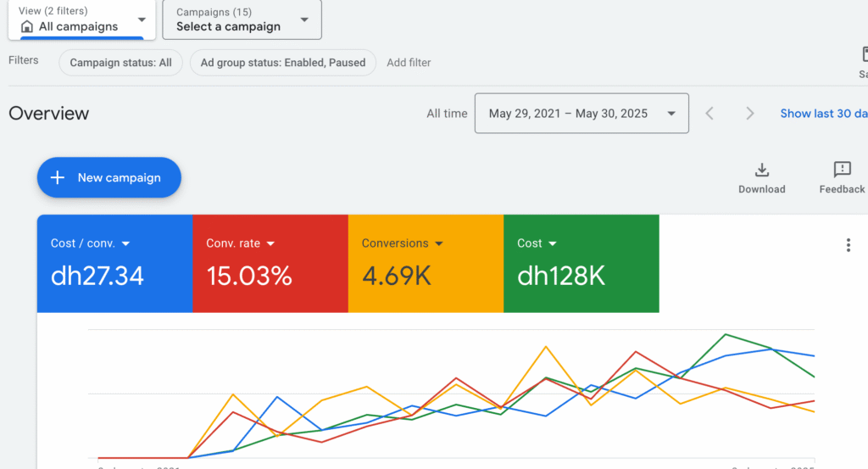
Task: Open the Feedback icon
Action: (x=842, y=170)
